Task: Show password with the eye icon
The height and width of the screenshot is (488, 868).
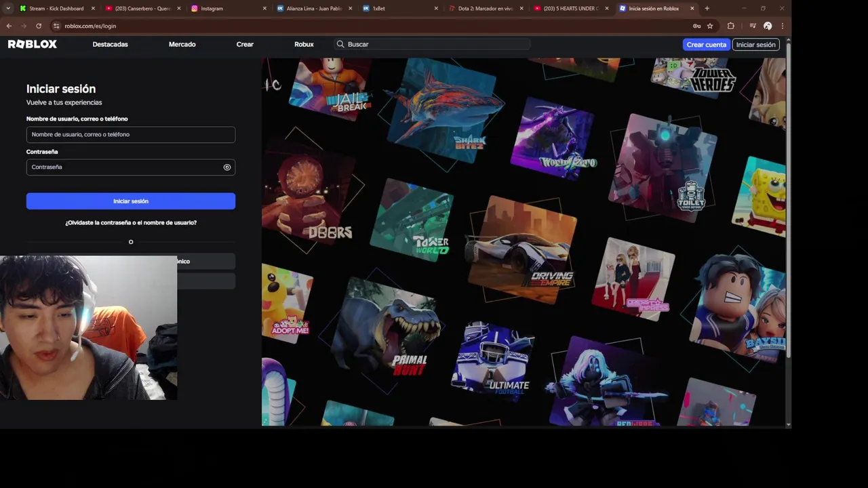Action: tap(227, 167)
